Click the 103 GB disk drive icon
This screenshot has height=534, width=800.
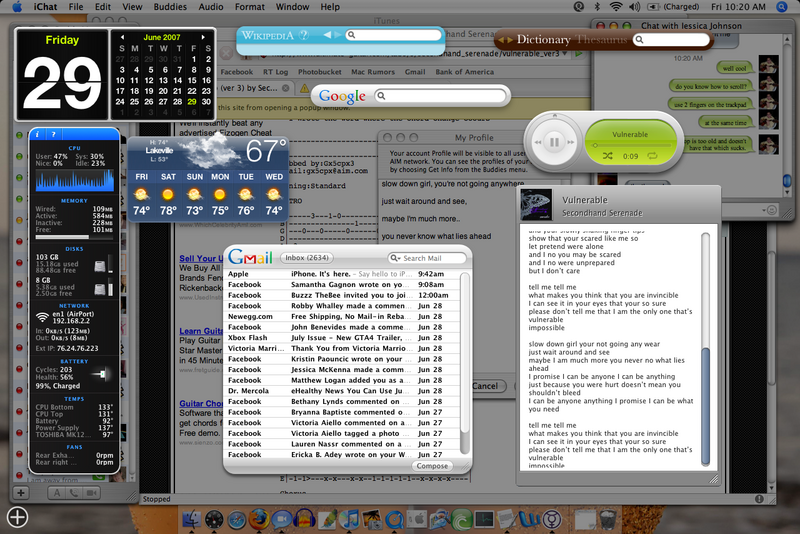pyautogui.click(x=99, y=266)
